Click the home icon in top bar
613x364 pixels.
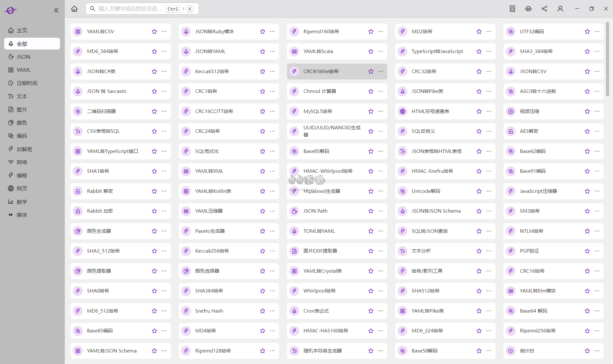[x=74, y=9]
